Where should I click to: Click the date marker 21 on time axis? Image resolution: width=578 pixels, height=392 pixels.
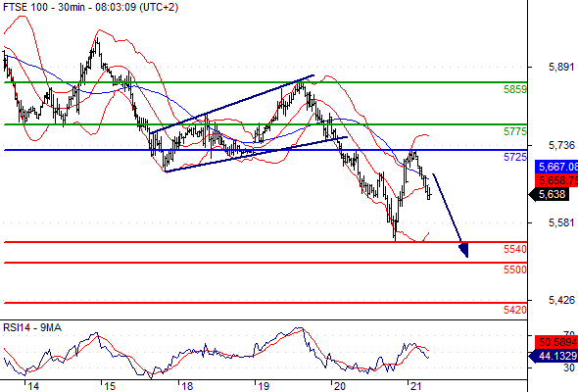point(415,386)
